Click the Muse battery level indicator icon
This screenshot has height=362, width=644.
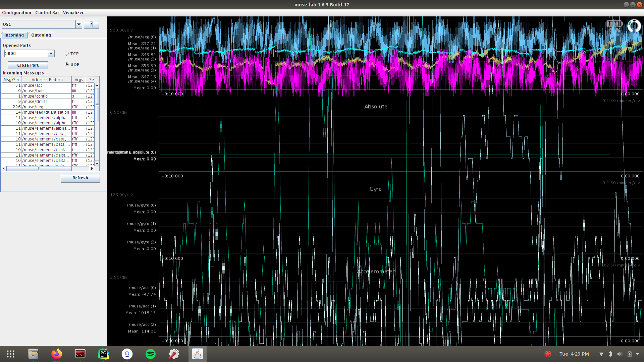[x=614, y=24]
